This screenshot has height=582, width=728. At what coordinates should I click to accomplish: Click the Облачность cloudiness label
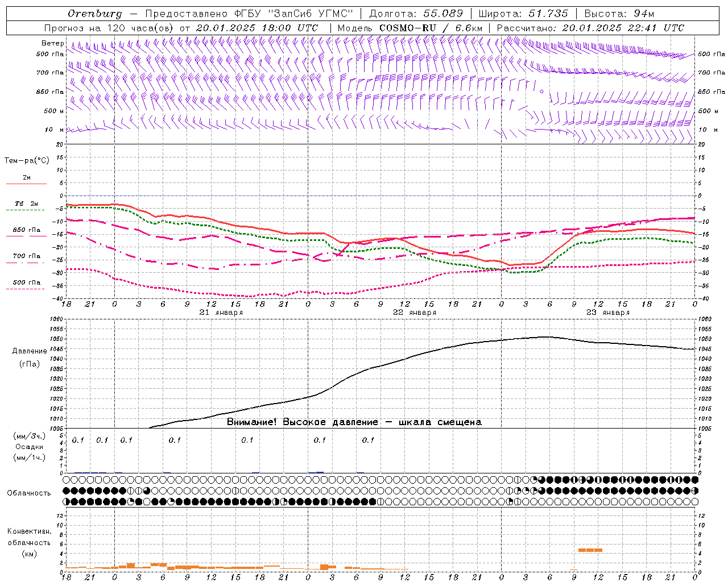(x=29, y=493)
